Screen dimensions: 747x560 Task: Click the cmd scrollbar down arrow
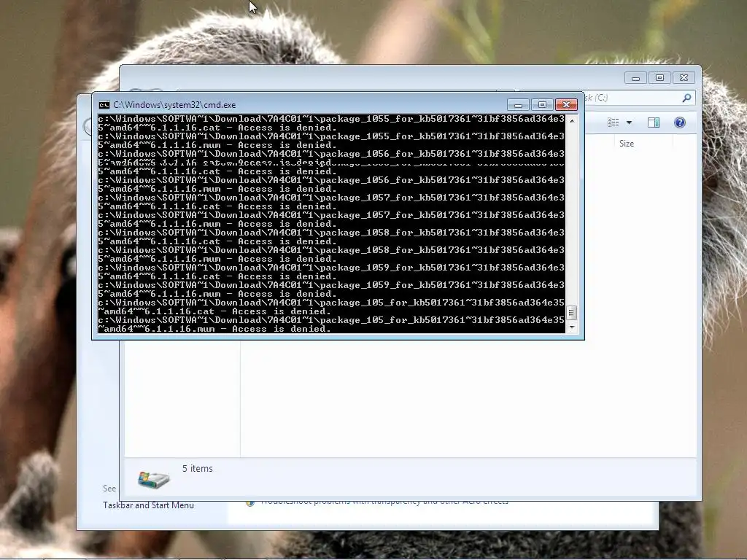[572, 327]
